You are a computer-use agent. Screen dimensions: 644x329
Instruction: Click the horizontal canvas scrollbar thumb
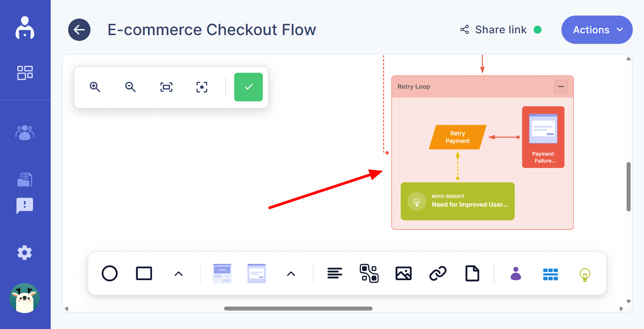click(x=298, y=309)
